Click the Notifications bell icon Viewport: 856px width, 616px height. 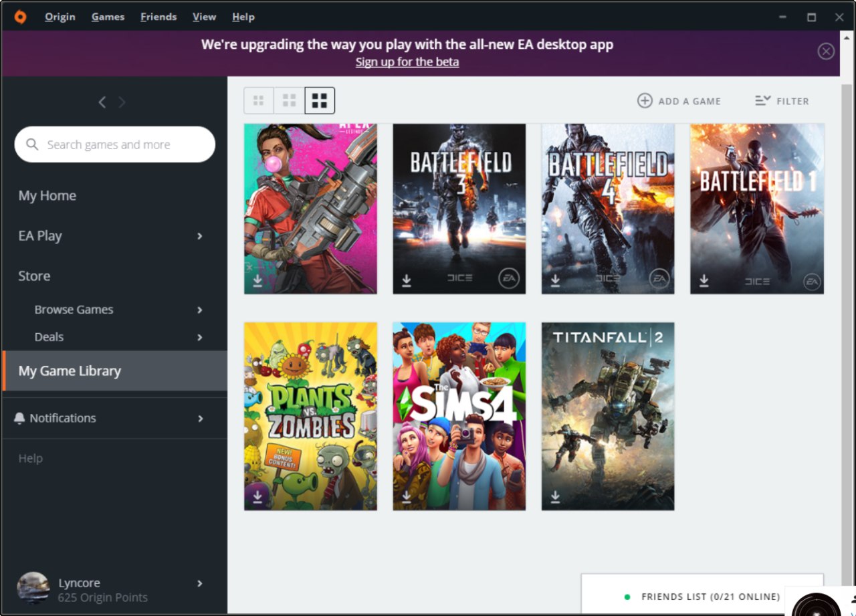coord(19,418)
